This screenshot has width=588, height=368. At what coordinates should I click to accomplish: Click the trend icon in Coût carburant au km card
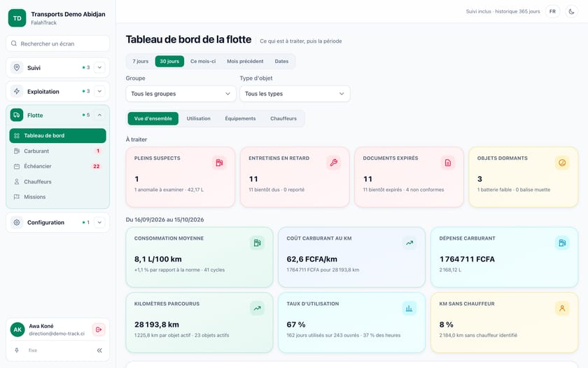tap(409, 243)
